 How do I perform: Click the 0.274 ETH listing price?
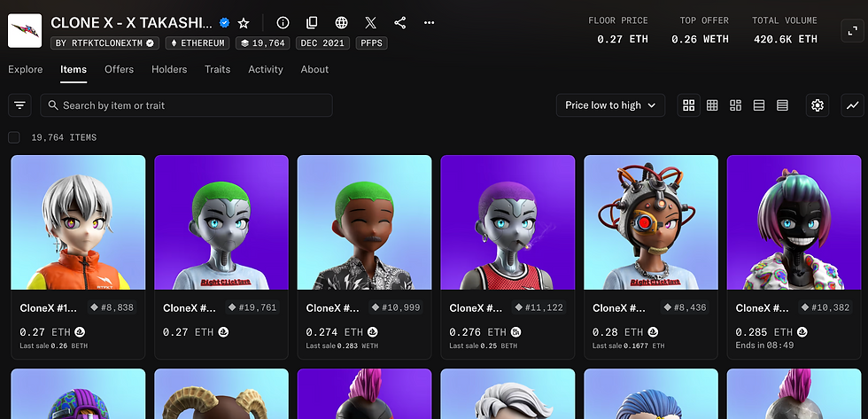(x=335, y=332)
